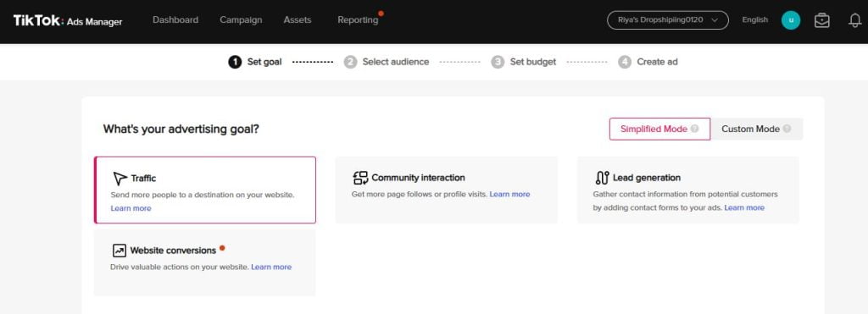Jump to the Select audience step
868x314 pixels.
click(387, 62)
